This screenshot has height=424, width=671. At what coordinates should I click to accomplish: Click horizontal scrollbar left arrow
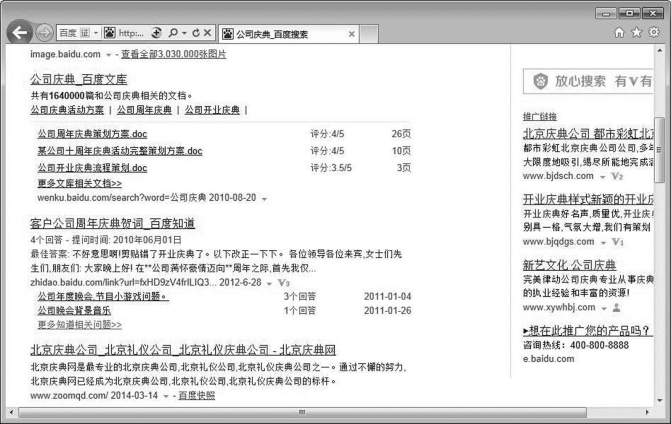click(x=12, y=412)
